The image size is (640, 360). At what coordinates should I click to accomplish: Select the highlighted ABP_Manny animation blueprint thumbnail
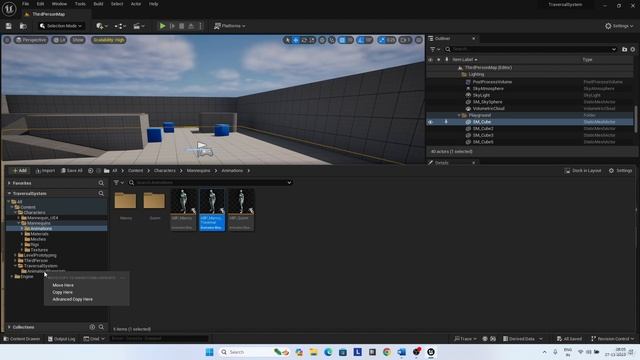(x=212, y=210)
